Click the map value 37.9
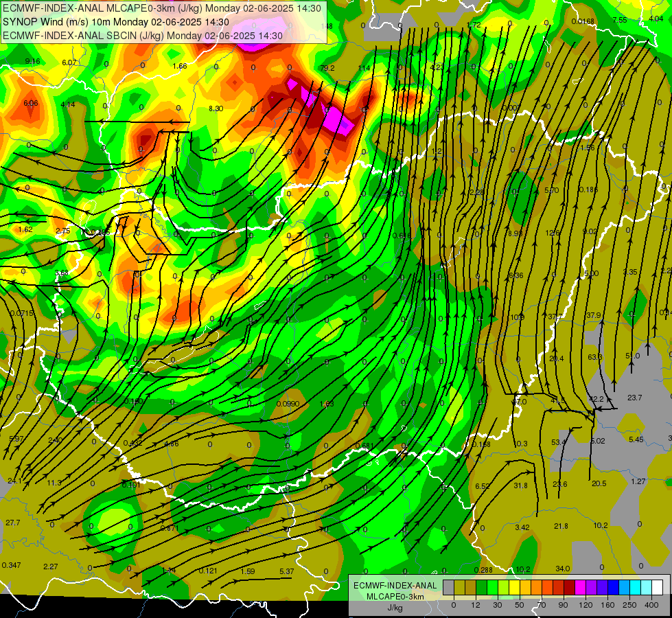This screenshot has width=672, height=618. [594, 315]
